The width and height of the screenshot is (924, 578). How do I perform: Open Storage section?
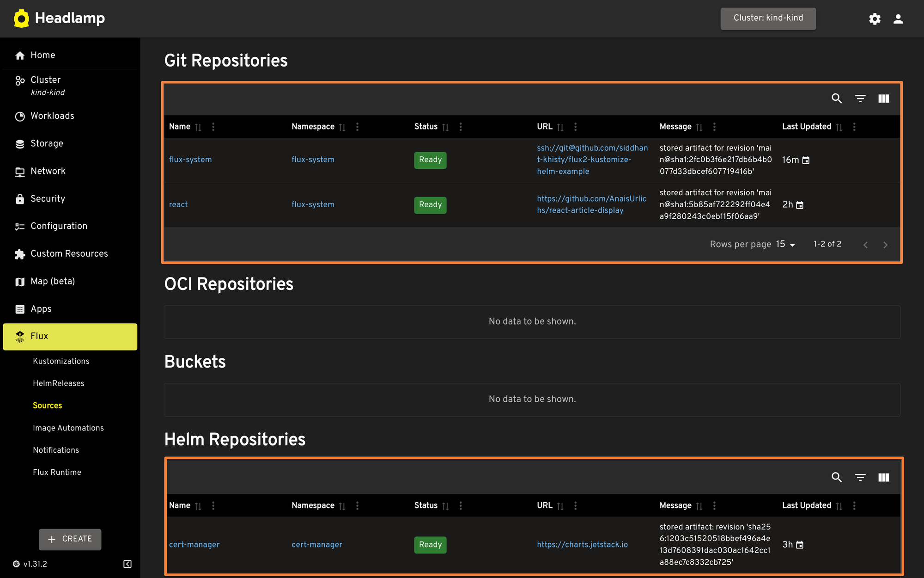(70, 144)
